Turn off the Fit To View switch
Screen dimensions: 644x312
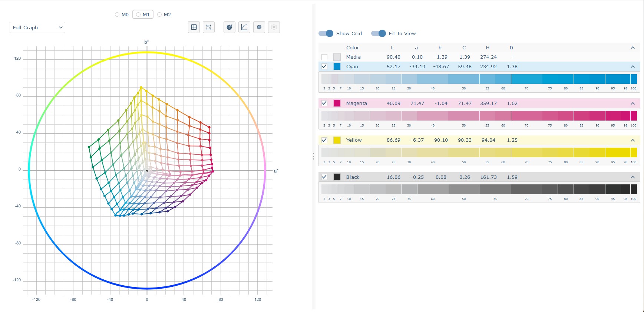(379, 33)
